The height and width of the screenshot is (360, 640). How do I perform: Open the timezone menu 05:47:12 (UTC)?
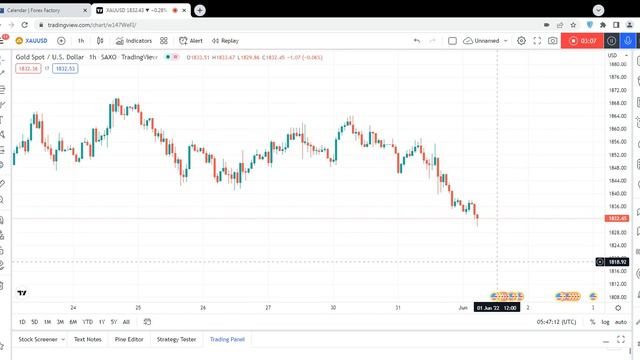(556, 322)
